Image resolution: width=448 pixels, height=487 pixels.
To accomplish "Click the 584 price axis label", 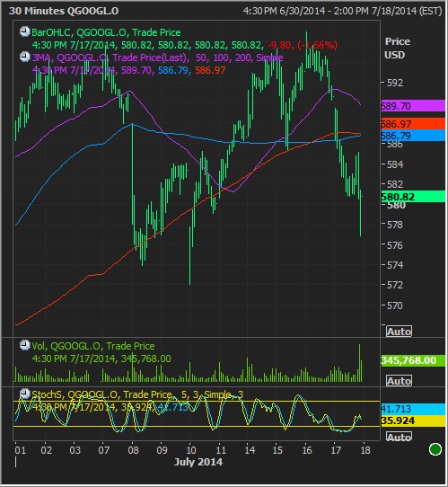I will coord(395,164).
